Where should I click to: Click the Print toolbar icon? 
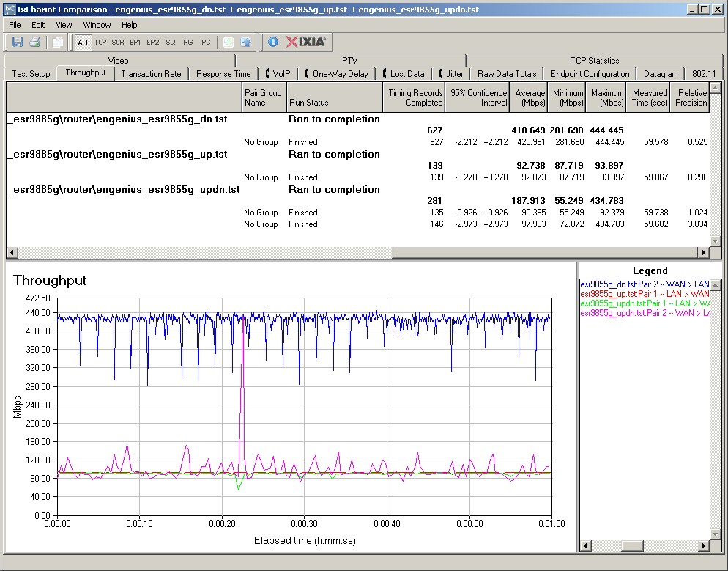(x=35, y=43)
